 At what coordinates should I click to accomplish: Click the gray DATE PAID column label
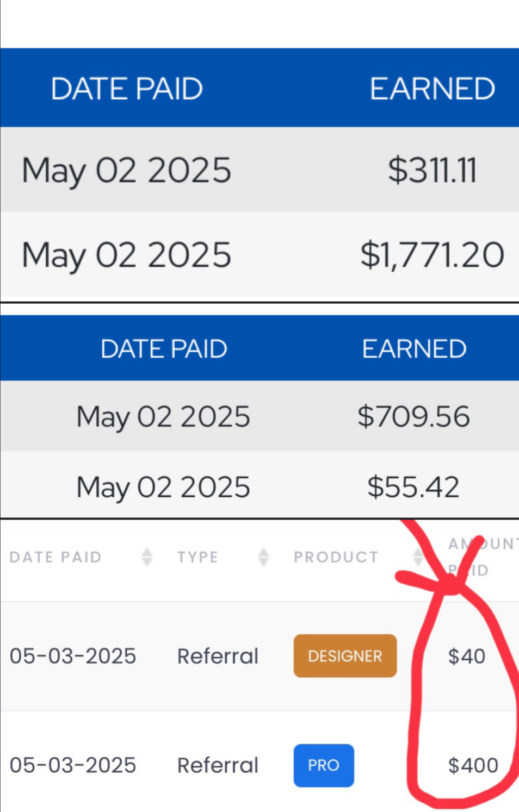pos(55,557)
